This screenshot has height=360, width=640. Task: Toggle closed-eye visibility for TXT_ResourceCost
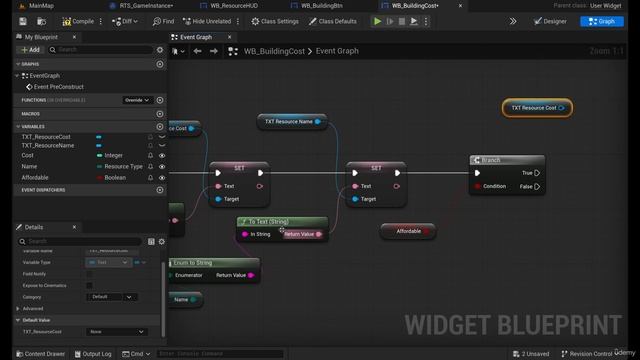(x=162, y=137)
